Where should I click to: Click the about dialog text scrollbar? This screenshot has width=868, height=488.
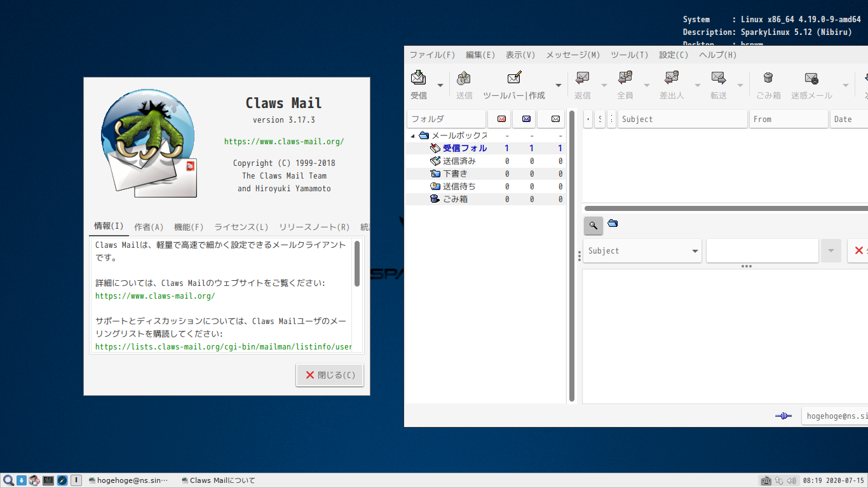pos(357,263)
